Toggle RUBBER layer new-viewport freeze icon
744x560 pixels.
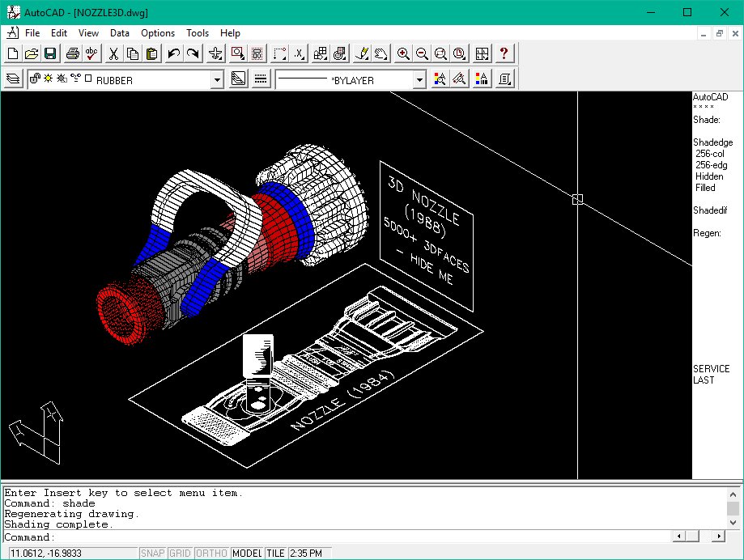76,78
